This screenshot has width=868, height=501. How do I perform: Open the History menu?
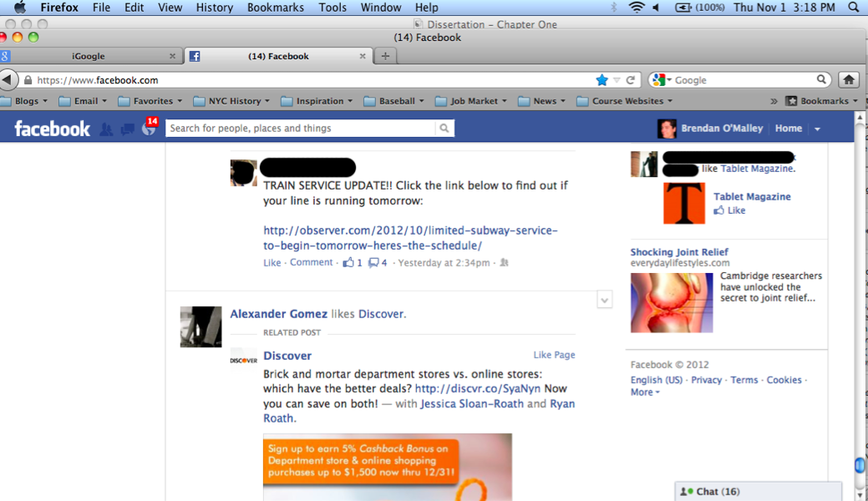click(214, 8)
